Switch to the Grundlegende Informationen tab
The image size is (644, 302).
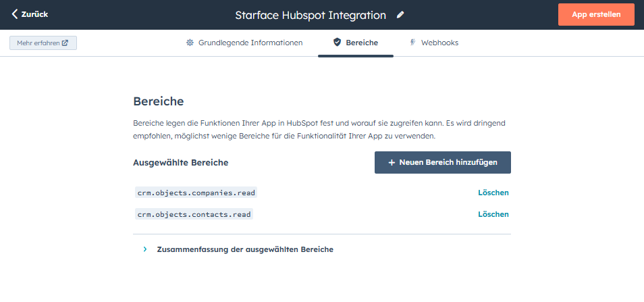pyautogui.click(x=250, y=43)
